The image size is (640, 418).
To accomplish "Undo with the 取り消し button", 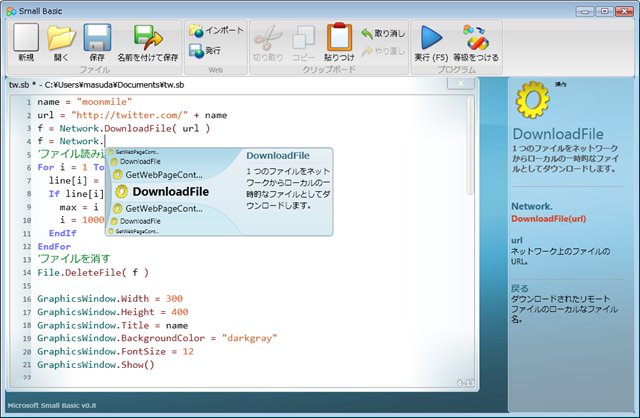I will tap(384, 33).
